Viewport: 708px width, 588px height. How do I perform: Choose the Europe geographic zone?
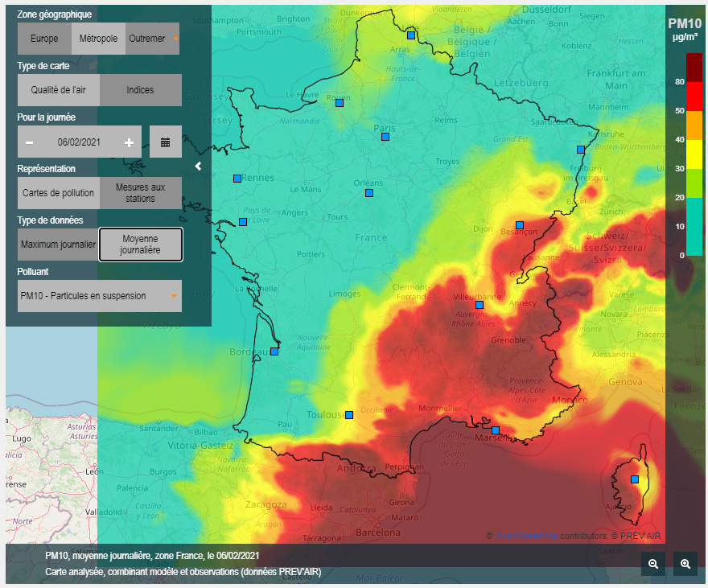[44, 39]
